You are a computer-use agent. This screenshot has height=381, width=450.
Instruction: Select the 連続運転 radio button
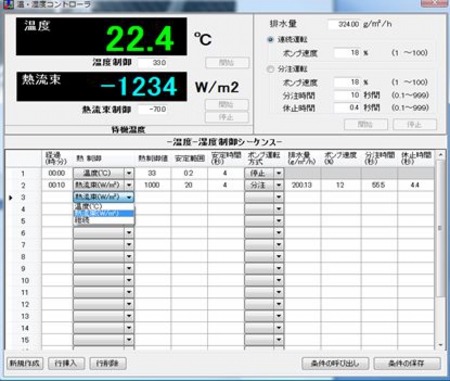coord(270,40)
